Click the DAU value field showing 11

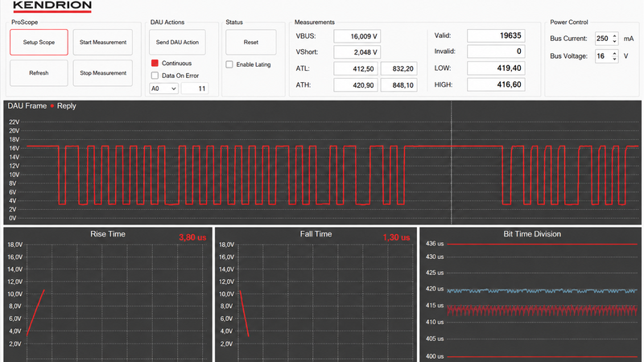point(194,88)
